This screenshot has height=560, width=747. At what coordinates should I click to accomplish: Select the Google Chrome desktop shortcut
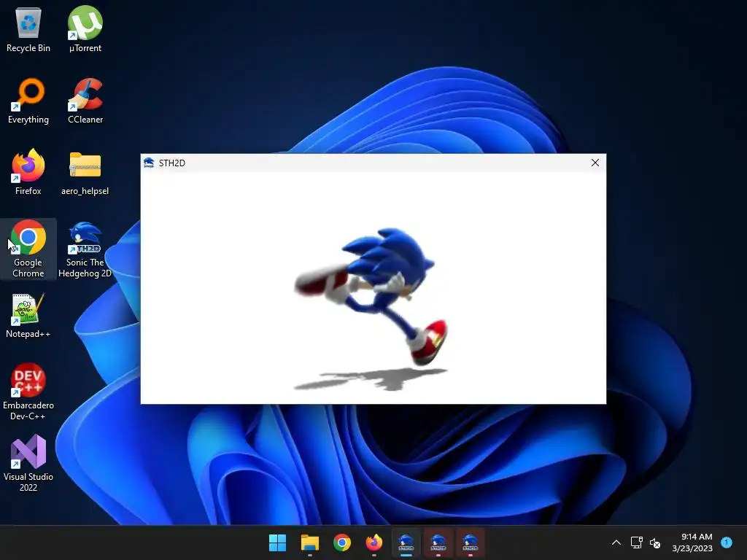28,249
